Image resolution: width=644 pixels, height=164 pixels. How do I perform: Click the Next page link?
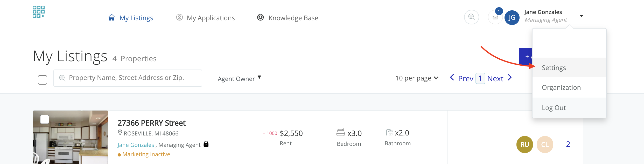[x=495, y=78]
